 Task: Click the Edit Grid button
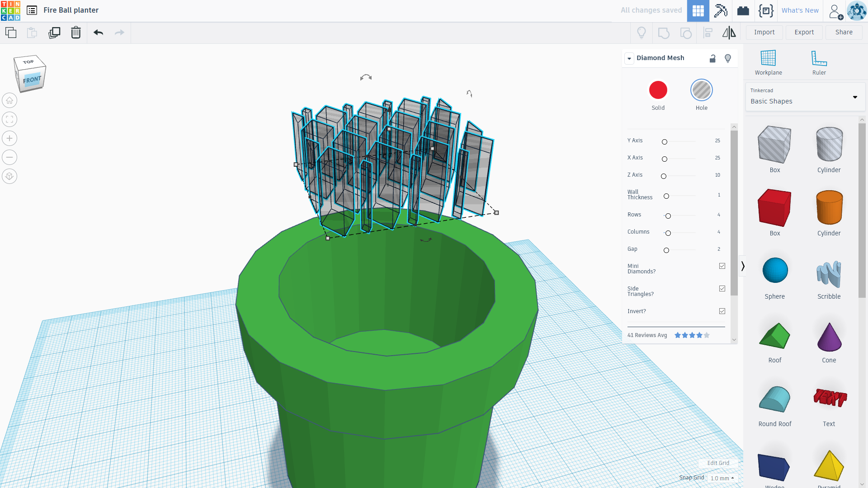[718, 463]
